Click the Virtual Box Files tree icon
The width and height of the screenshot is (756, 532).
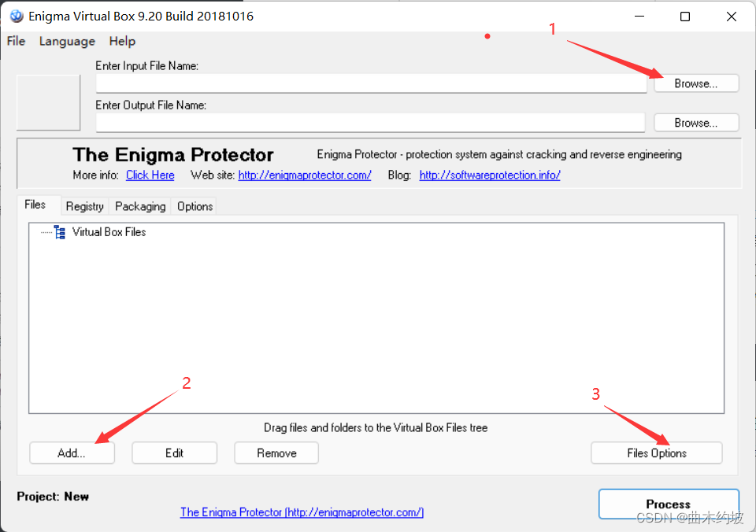click(x=60, y=232)
